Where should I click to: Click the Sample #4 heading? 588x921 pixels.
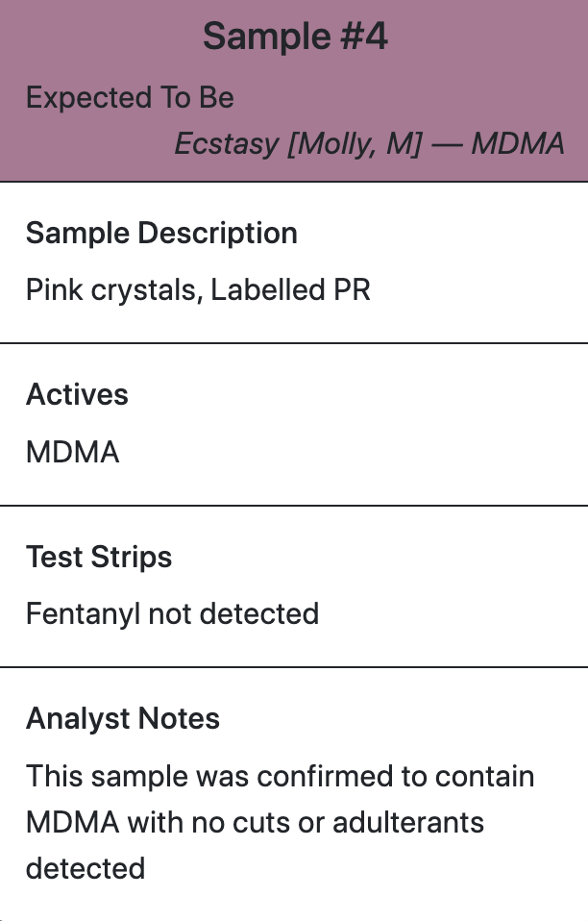tap(295, 37)
